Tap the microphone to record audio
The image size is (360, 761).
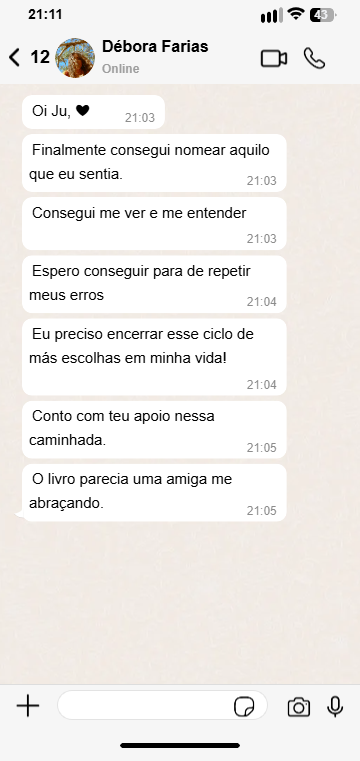pos(335,706)
